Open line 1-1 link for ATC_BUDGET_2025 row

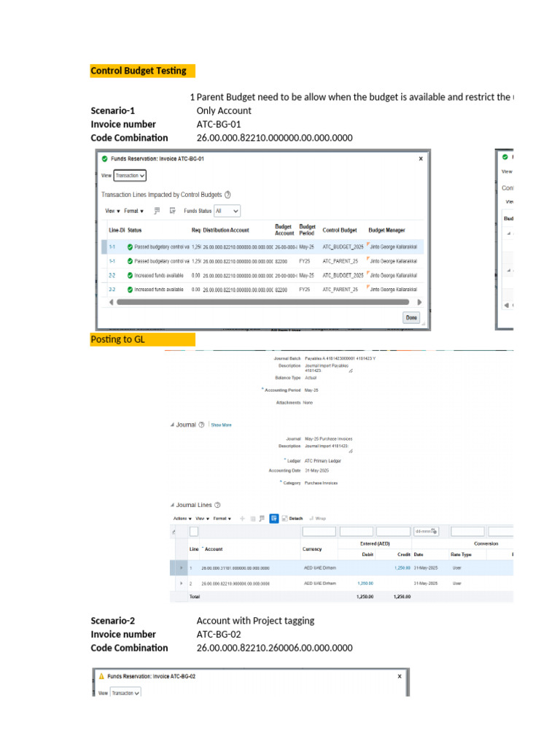pyautogui.click(x=112, y=247)
